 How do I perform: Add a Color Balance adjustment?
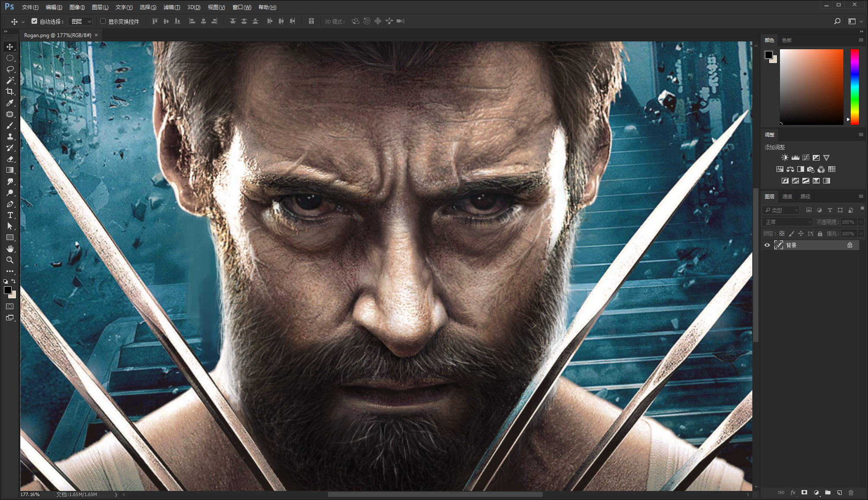coord(790,169)
